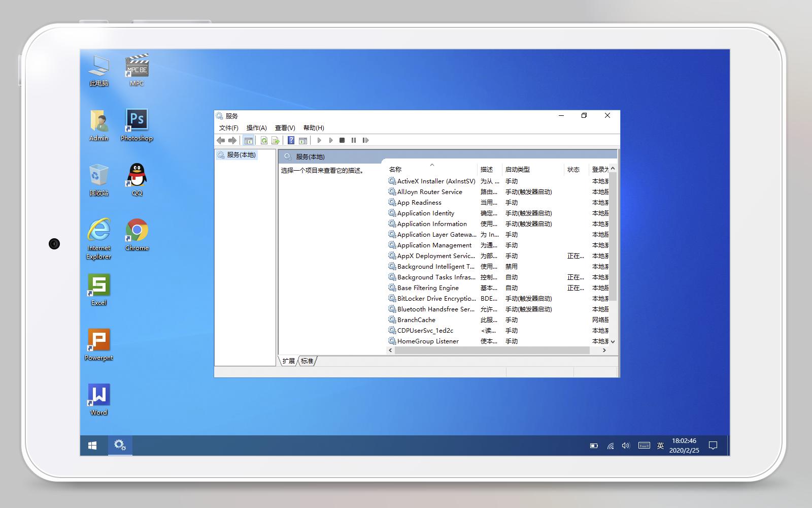
Task: Open the 操作(A) menu
Action: [257, 128]
